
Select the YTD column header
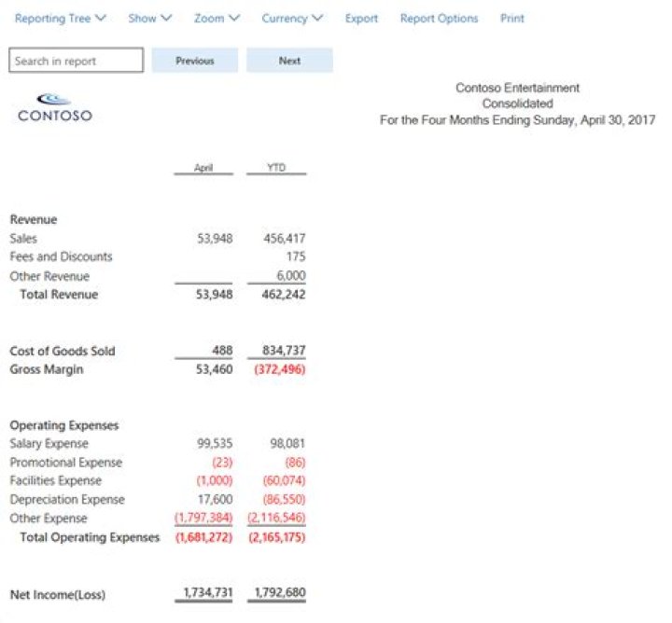tap(276, 168)
